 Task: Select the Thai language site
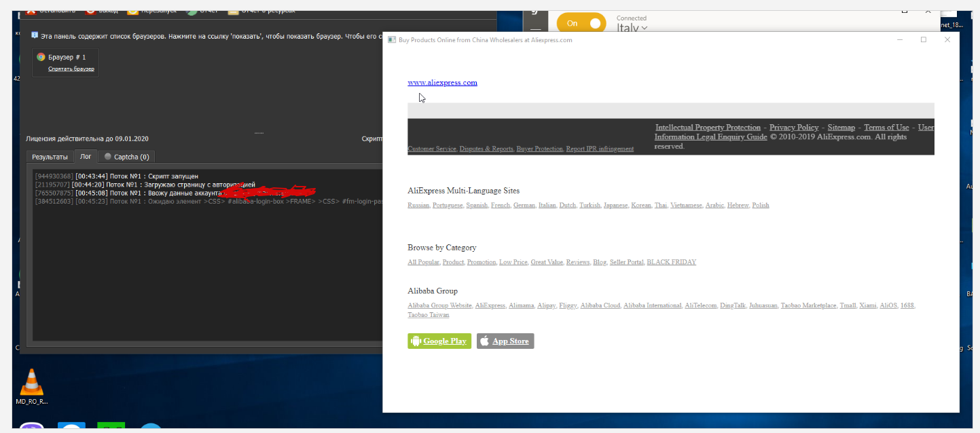pyautogui.click(x=661, y=205)
